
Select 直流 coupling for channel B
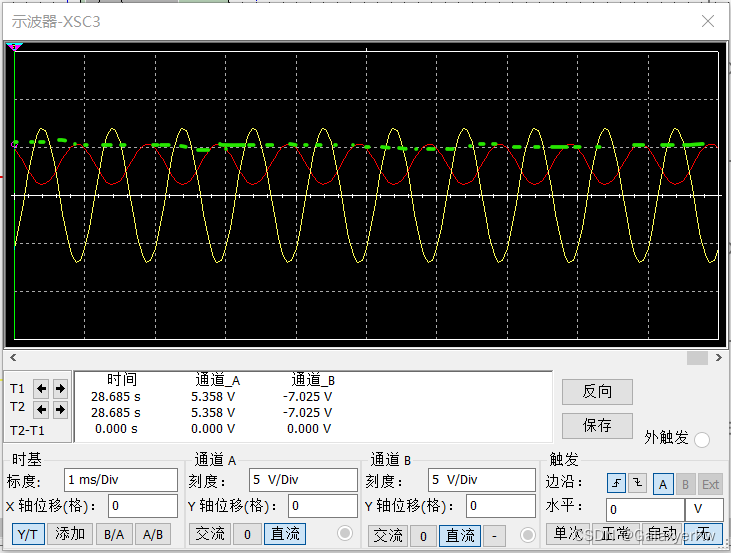[x=460, y=536]
